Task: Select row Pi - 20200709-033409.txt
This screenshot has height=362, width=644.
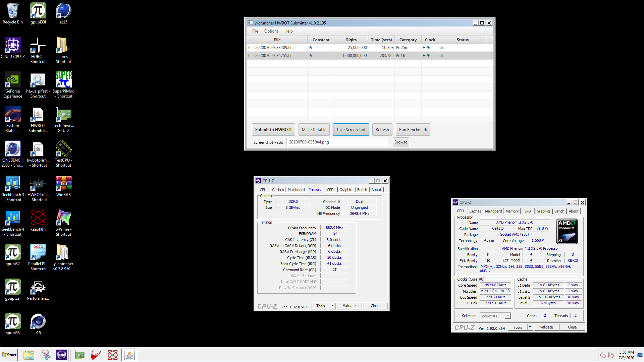Action: [x=370, y=48]
